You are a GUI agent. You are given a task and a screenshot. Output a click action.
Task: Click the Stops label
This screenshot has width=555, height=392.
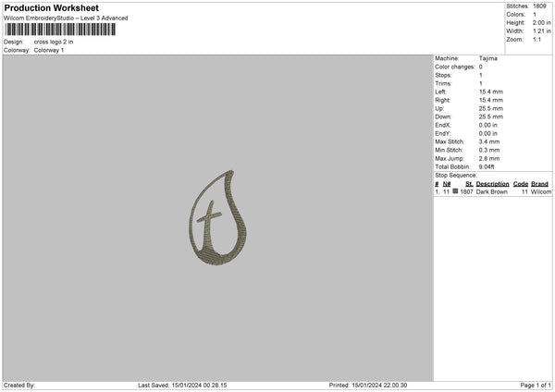(443, 75)
